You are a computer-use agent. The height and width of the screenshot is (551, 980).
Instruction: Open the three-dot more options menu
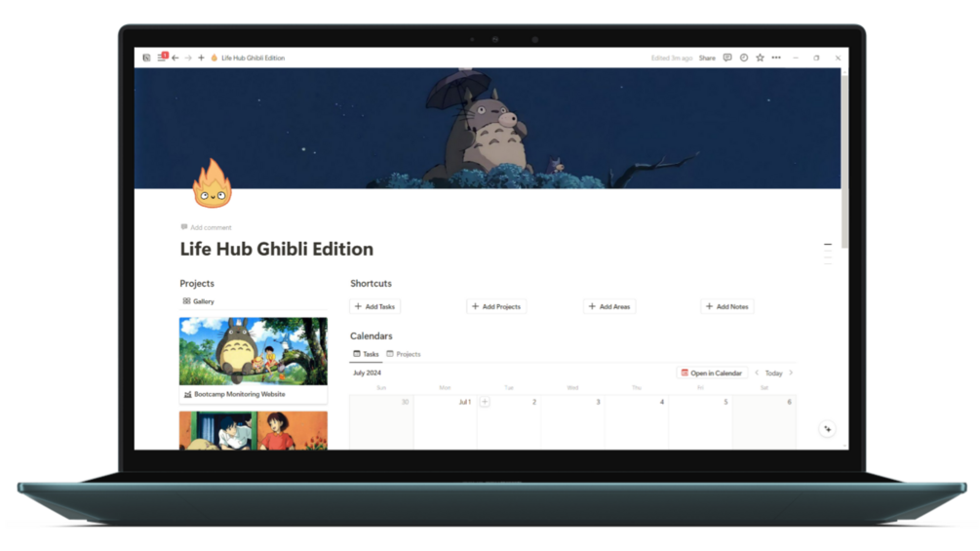pyautogui.click(x=776, y=58)
